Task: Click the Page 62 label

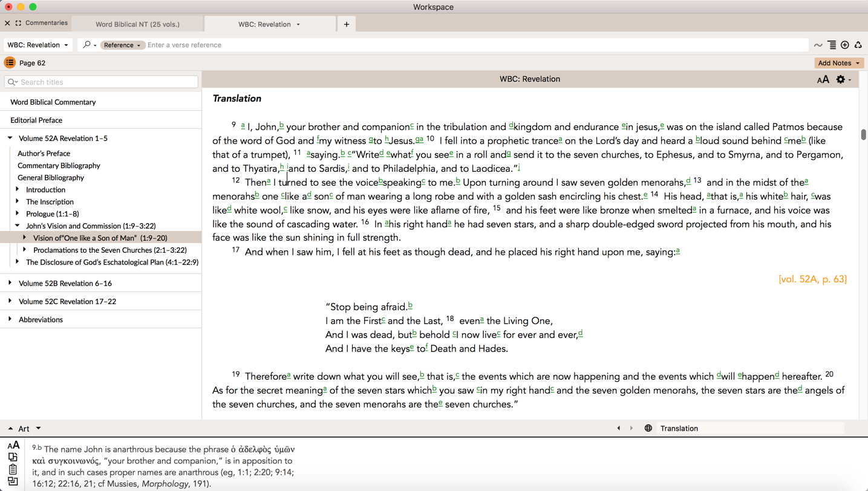Action: tap(32, 63)
